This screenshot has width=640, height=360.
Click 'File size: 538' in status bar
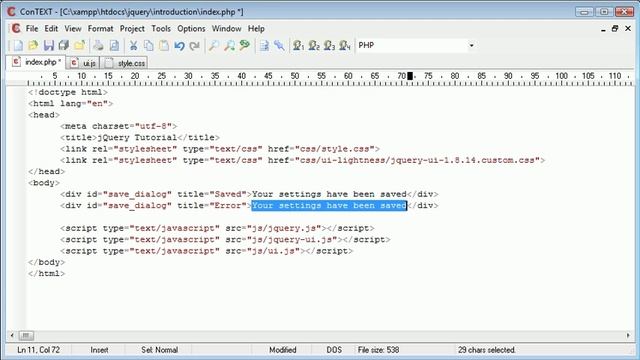(378, 350)
